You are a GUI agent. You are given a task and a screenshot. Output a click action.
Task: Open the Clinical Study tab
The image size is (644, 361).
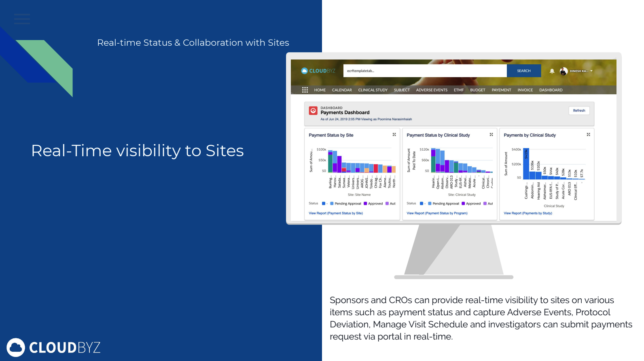tap(373, 90)
